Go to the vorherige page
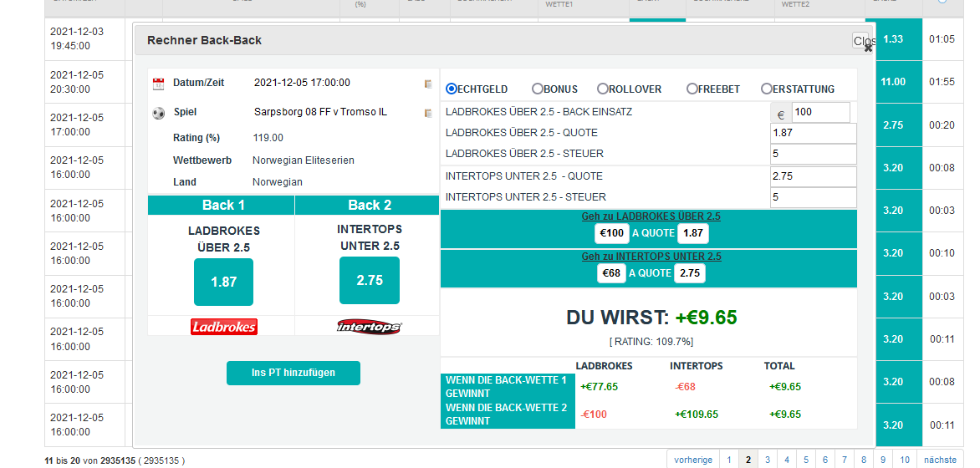The height and width of the screenshot is (468, 980). [693, 460]
